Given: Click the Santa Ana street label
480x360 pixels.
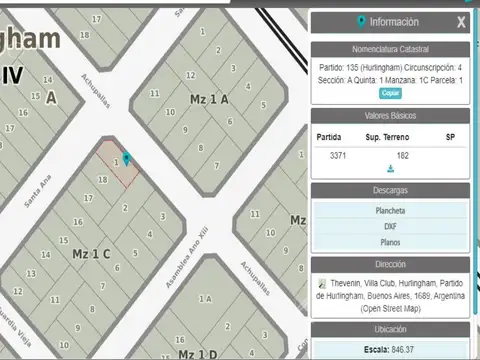Looking at the screenshot, I should [38, 191].
